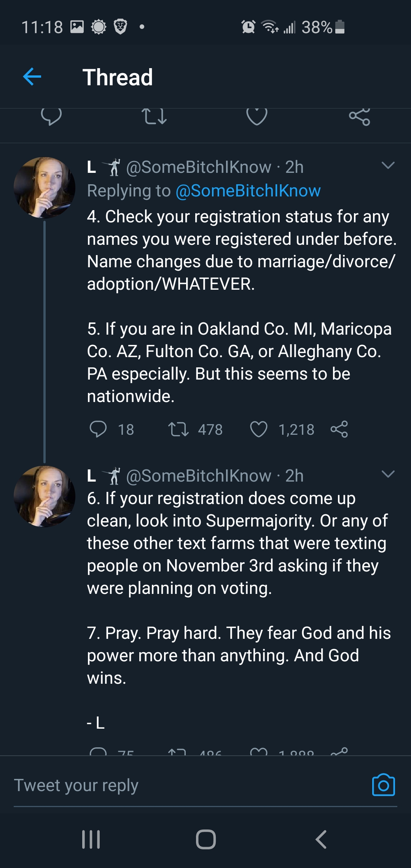
Task: Expand options chevron on tweet 4-5
Action: click(388, 165)
